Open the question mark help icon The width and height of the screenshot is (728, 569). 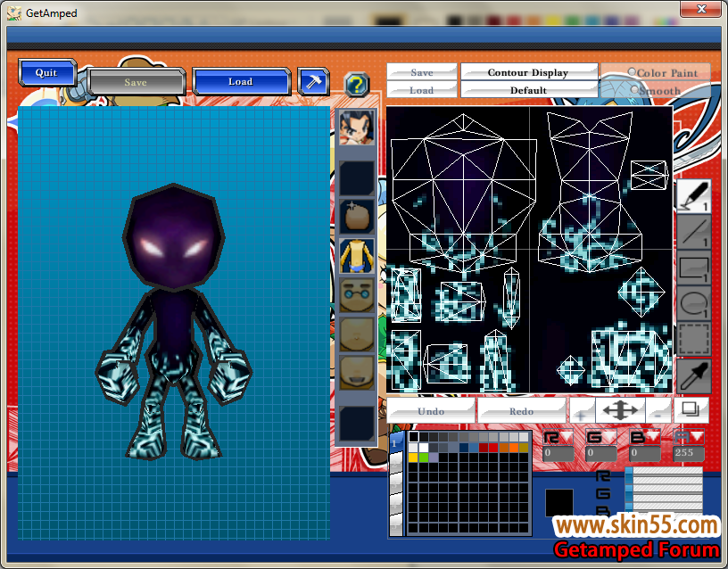[x=357, y=85]
